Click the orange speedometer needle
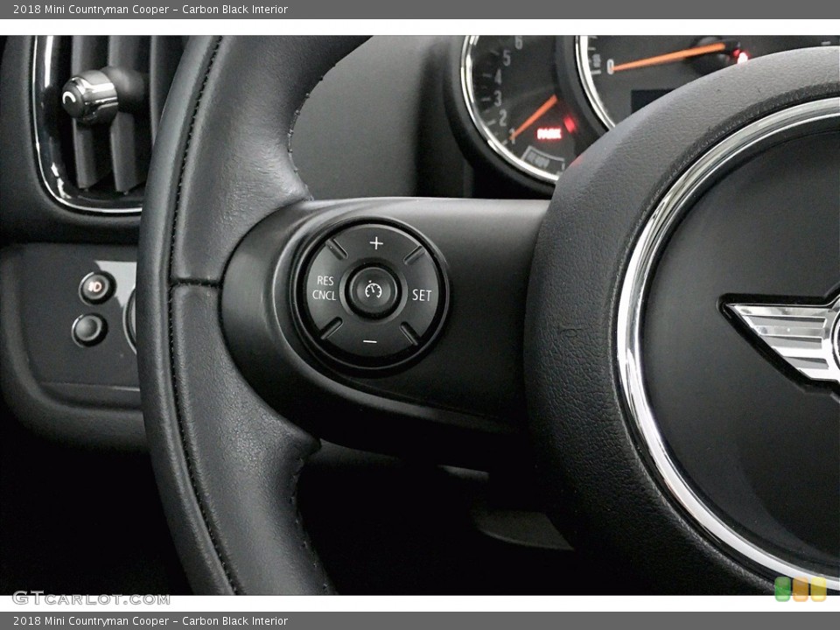The width and height of the screenshot is (840, 630). point(669,57)
